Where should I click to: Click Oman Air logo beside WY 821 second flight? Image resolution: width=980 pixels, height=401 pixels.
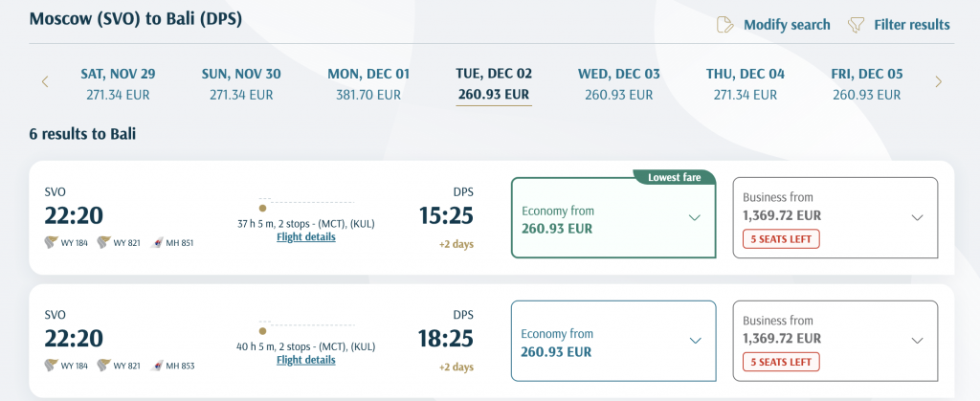pyautogui.click(x=103, y=366)
